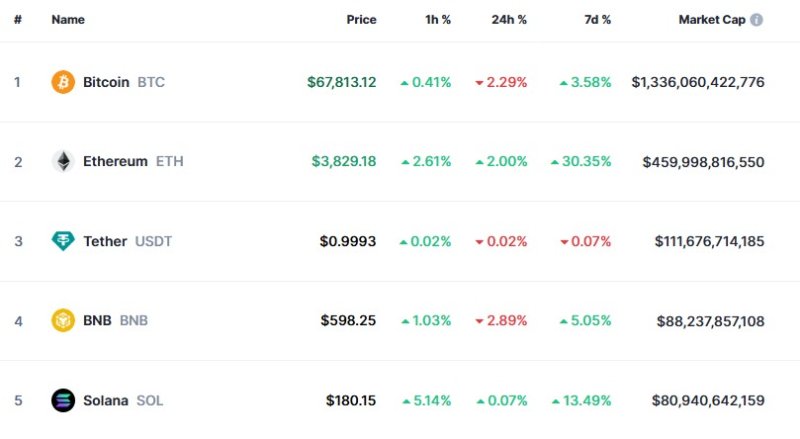Click the Ethereum diamond logo icon
Screen dimensions: 800x439
[63, 161]
